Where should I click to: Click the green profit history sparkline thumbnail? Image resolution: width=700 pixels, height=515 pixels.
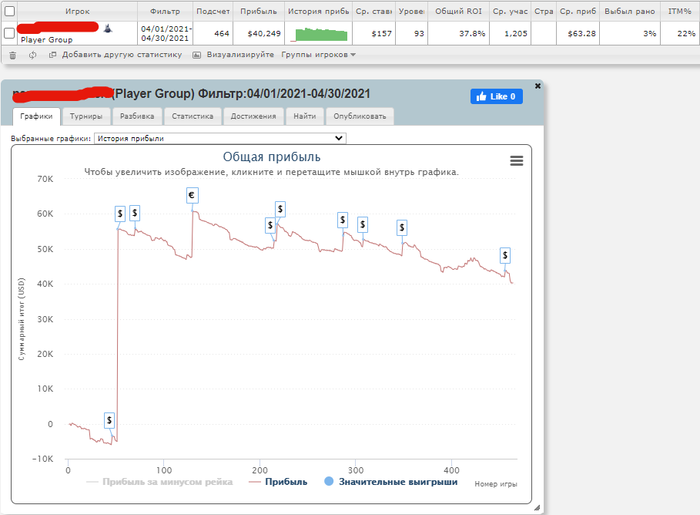pos(319,34)
